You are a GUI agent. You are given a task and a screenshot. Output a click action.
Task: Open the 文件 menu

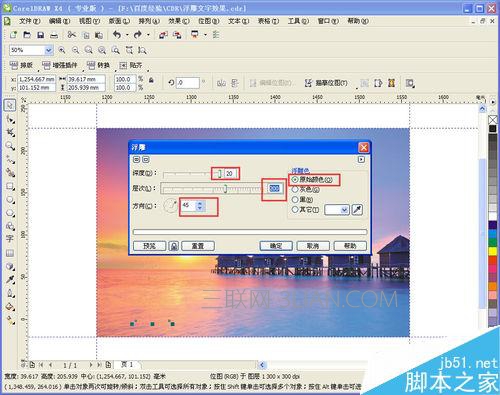click(x=29, y=21)
